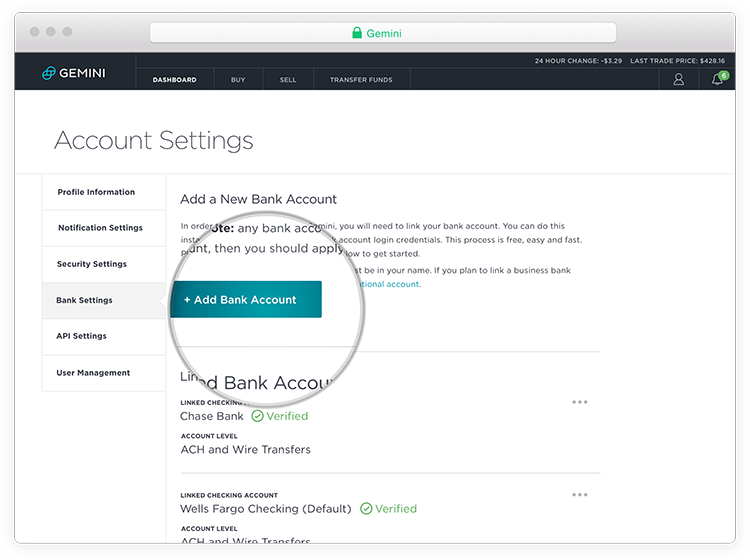750x560 pixels.
Task: Click the Gemini logo in header
Action: click(74, 73)
